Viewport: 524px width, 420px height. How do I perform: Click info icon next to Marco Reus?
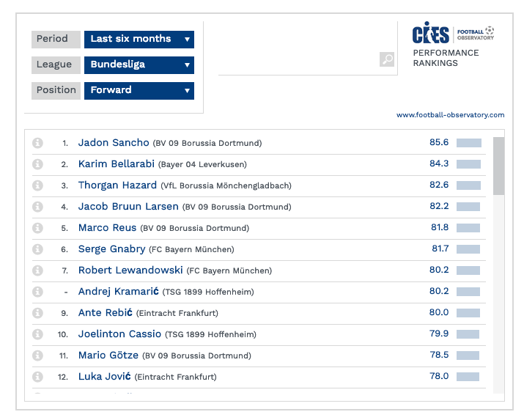pyautogui.click(x=38, y=228)
